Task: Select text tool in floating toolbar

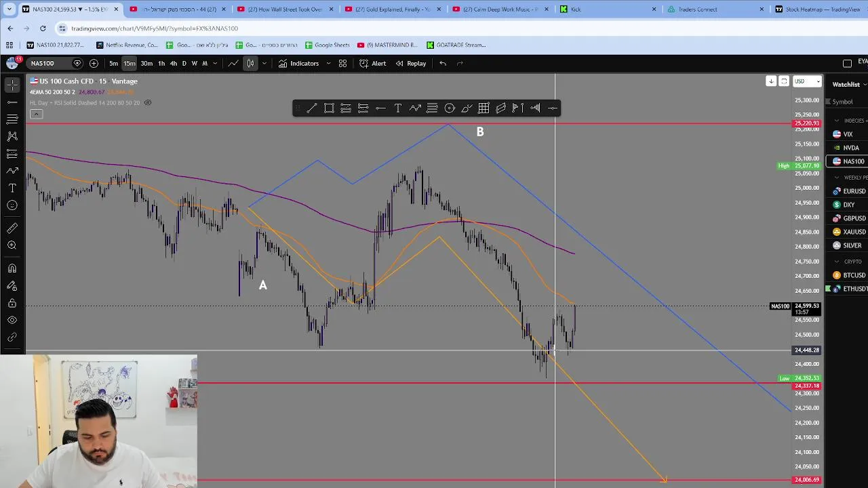Action: point(398,108)
